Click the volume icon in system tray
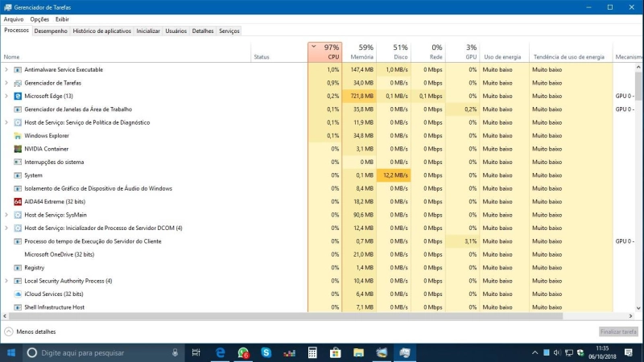Viewport: 644px width, 362px height. point(557,352)
